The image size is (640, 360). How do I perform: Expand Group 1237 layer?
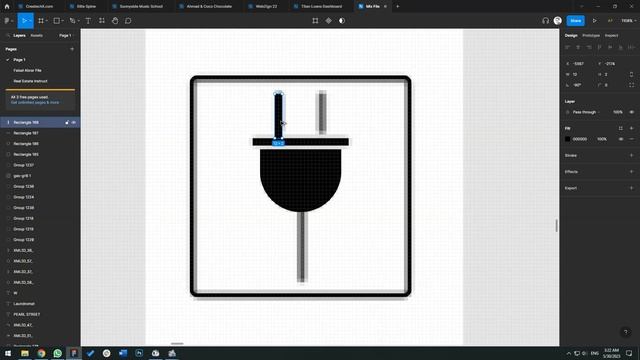[x=8, y=165]
